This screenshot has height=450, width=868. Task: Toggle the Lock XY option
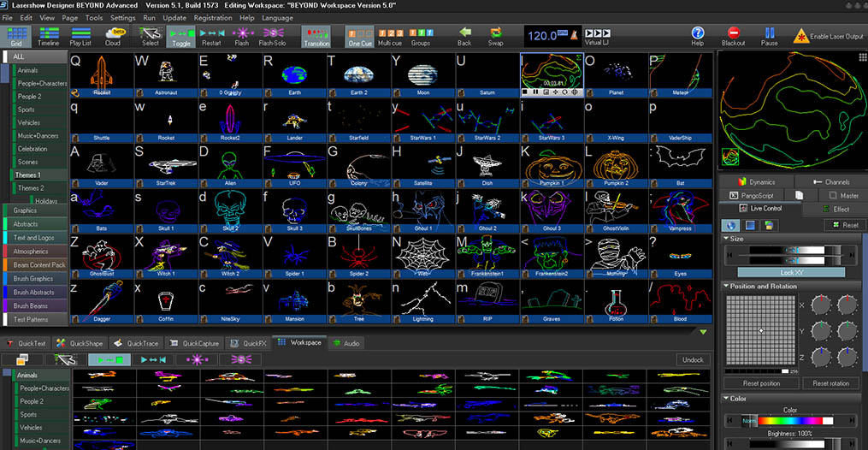(791, 271)
